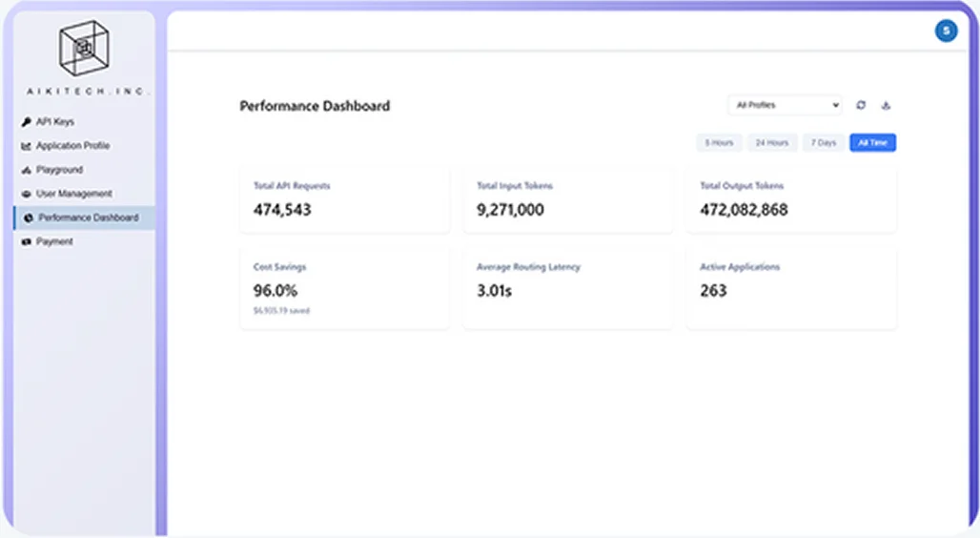Select Performance Dashboard in sidebar
This screenshot has width=980, height=538.
coord(85,218)
